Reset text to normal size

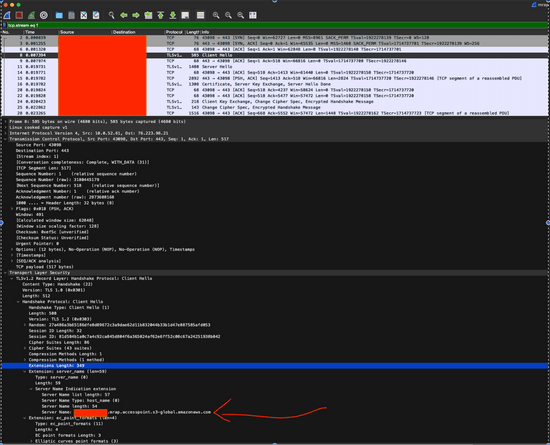tap(241, 15)
